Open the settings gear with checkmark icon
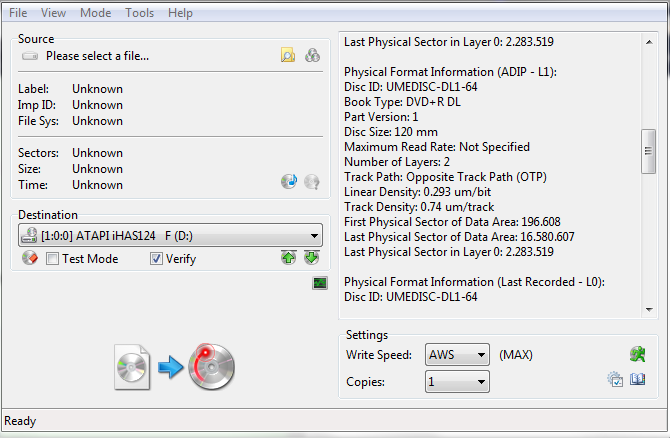This screenshot has height=438, width=670. point(615,379)
